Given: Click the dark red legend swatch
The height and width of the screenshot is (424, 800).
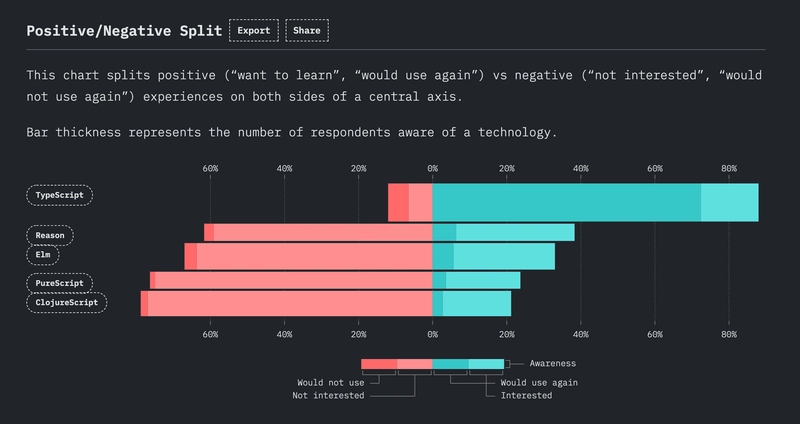Looking at the screenshot, I should point(379,364).
